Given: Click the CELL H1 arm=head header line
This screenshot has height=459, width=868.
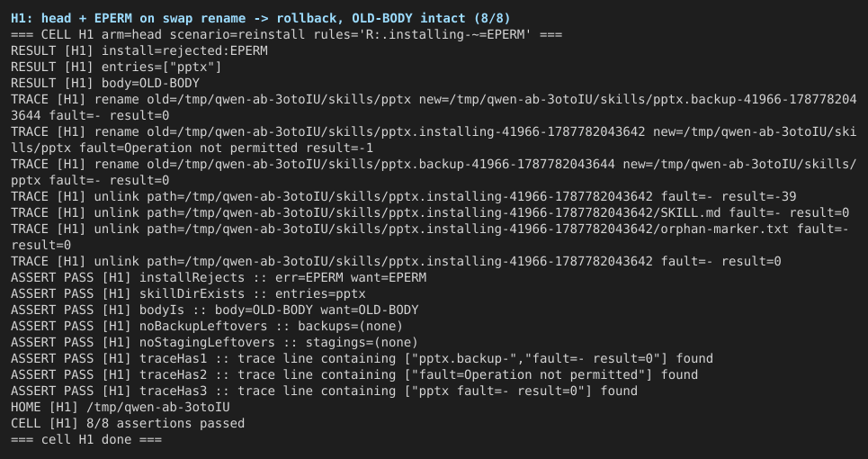Looking at the screenshot, I should (286, 34).
